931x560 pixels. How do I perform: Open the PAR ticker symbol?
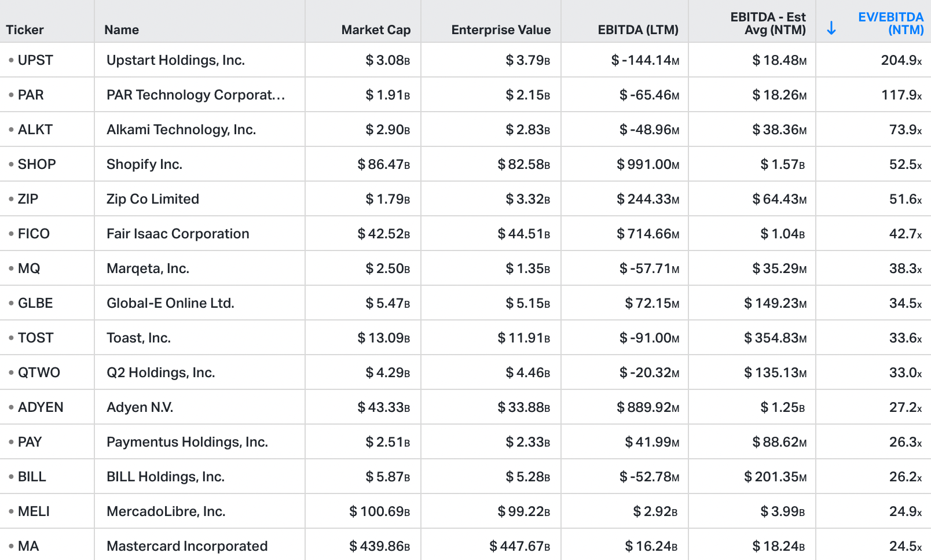[x=31, y=95]
